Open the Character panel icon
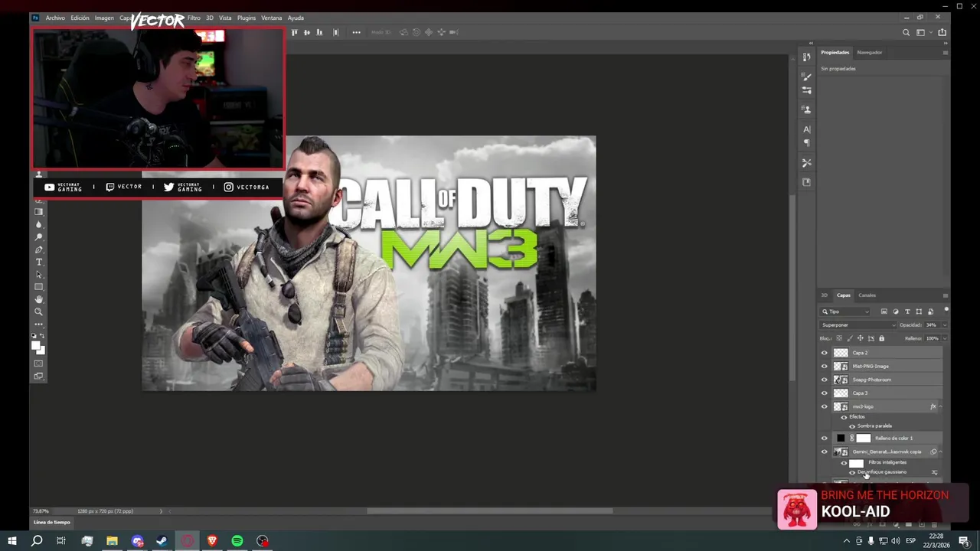Screen dimensions: 980x551 806,129
